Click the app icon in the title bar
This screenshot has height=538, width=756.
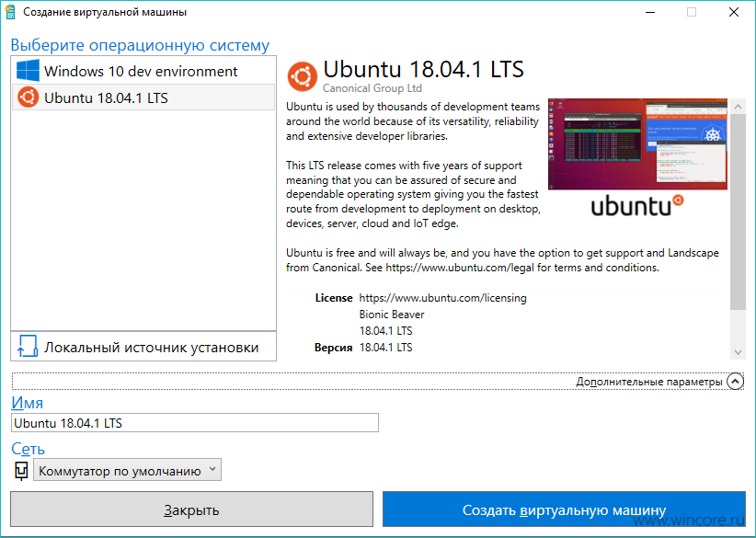pyautogui.click(x=10, y=12)
